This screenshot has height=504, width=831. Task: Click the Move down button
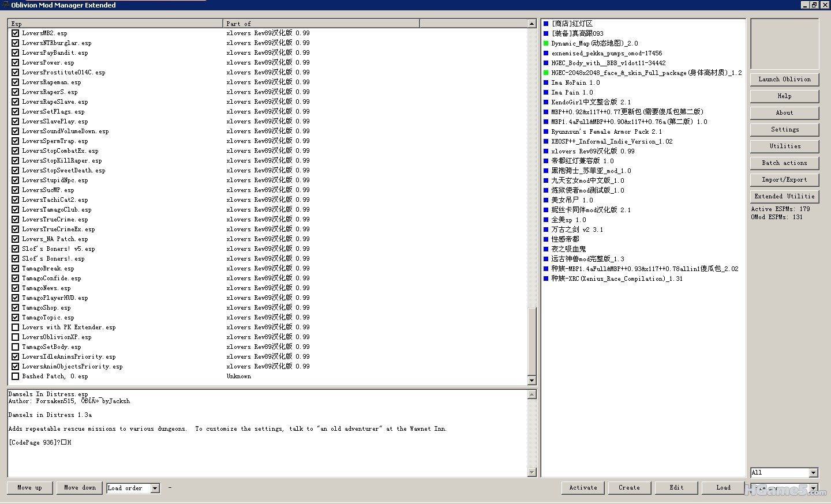80,488
